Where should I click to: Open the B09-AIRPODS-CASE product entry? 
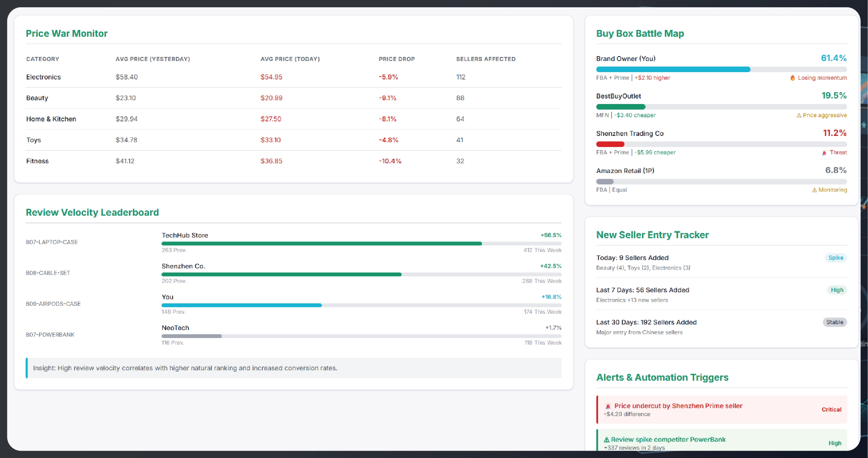tap(53, 304)
